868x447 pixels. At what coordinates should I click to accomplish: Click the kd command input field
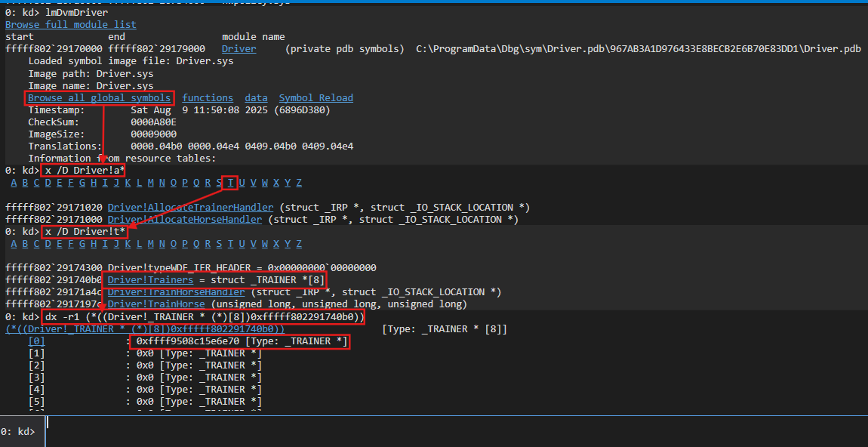453,431
